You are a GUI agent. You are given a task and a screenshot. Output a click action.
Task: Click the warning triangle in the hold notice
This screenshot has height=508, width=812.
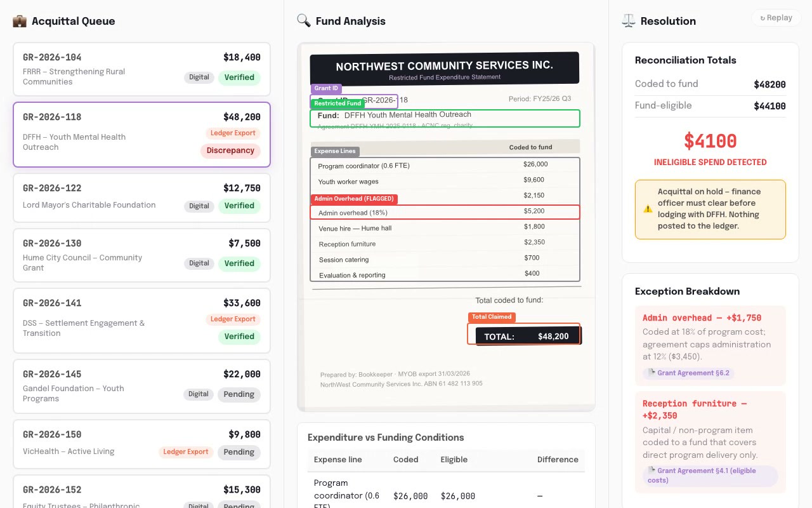coord(648,209)
